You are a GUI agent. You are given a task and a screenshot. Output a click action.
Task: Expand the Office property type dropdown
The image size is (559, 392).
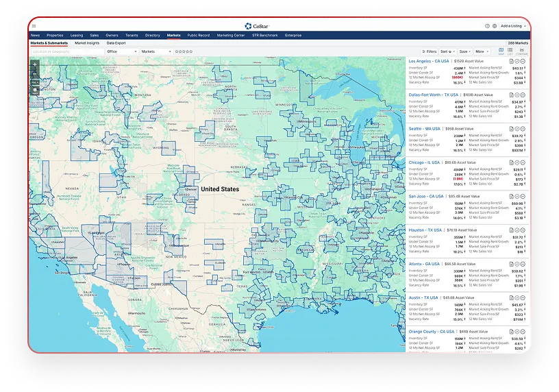click(x=121, y=51)
